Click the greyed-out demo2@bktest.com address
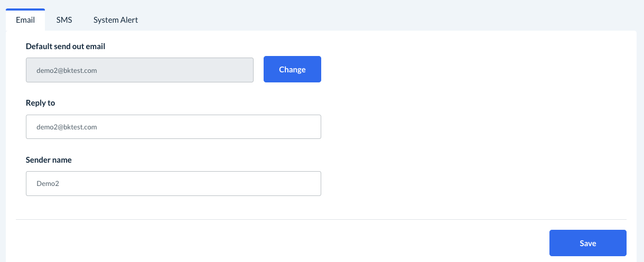The height and width of the screenshot is (262, 644). point(67,70)
